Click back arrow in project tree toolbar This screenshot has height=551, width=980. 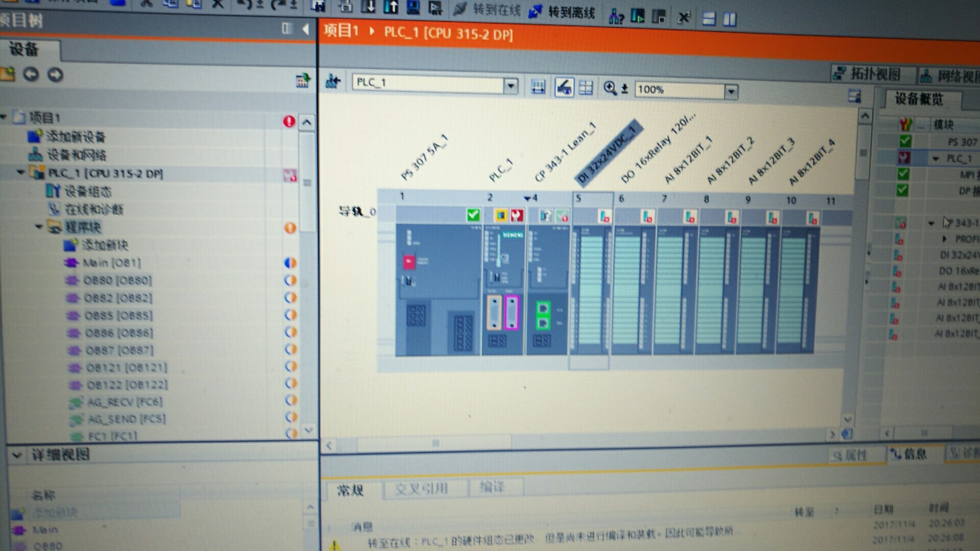(31, 74)
